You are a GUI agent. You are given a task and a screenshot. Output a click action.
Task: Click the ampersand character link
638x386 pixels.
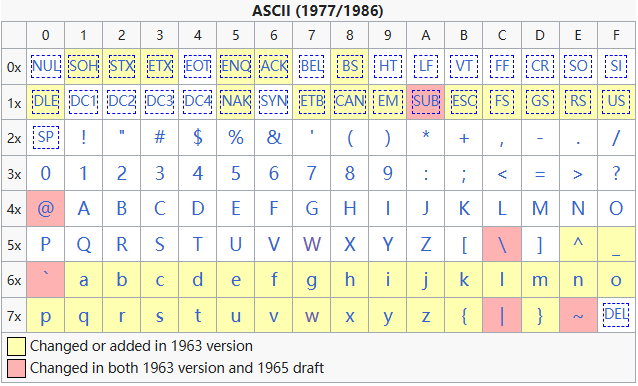[274, 137]
